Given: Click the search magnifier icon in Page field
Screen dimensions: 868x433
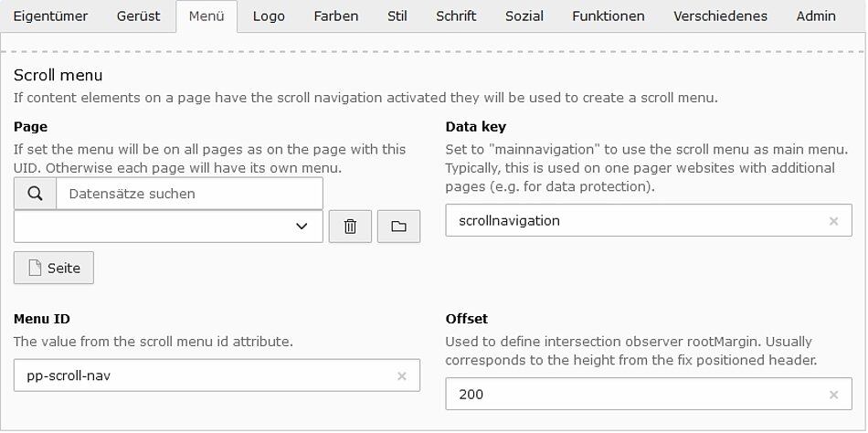Looking at the screenshot, I should (x=36, y=194).
